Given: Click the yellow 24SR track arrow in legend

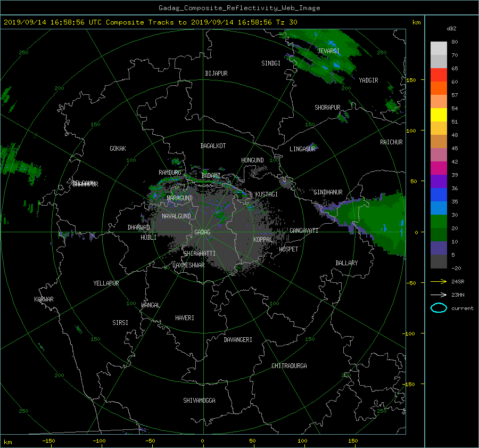Looking at the screenshot, I should 439,281.
